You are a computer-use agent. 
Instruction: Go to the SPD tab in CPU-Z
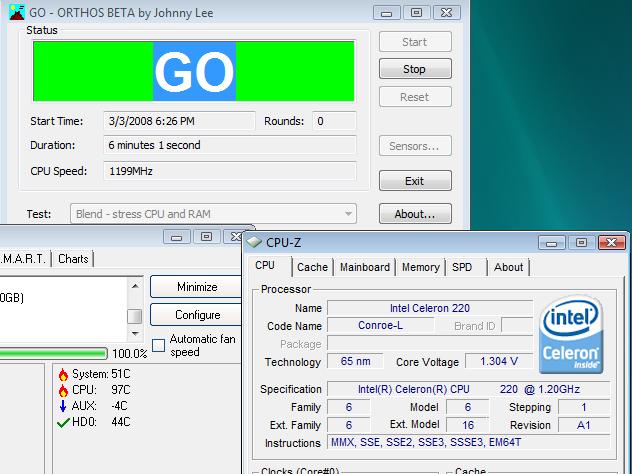point(462,267)
